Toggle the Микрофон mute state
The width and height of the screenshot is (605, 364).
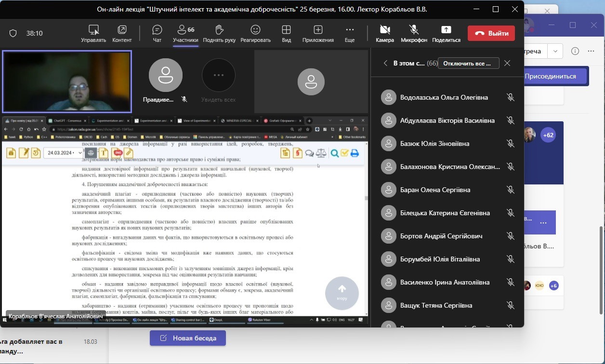[x=414, y=33]
